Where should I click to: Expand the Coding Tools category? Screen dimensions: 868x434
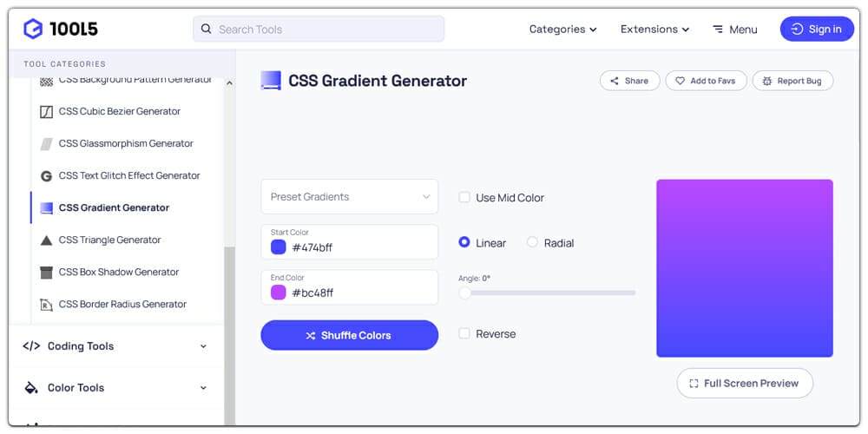tap(115, 346)
